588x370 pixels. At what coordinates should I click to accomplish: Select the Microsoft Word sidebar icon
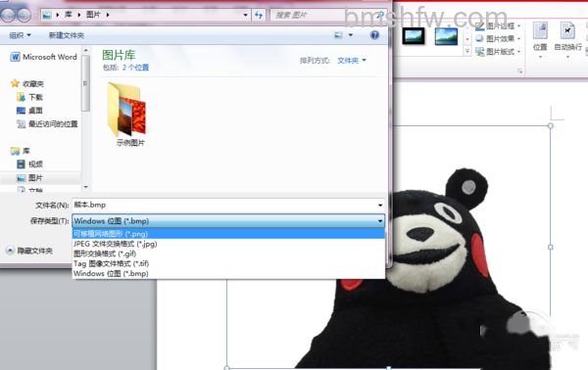point(15,57)
